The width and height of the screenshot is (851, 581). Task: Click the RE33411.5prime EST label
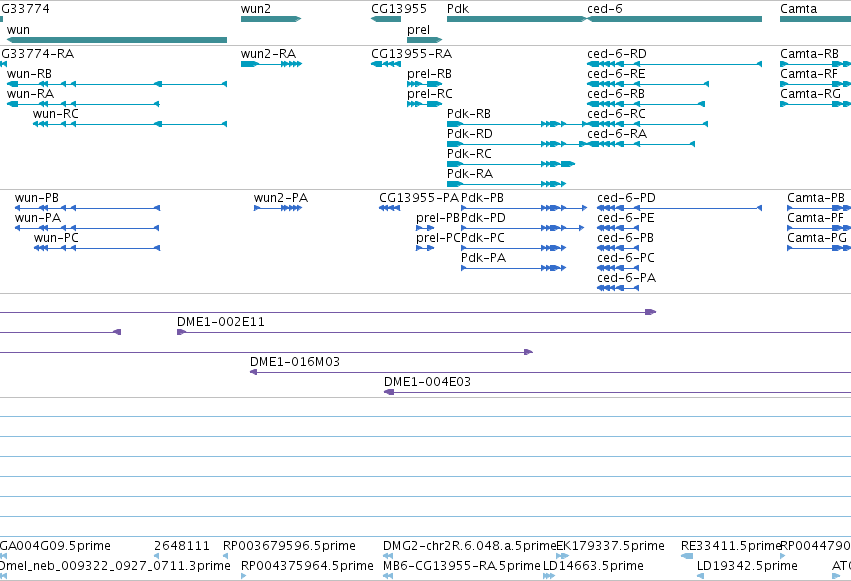point(731,546)
